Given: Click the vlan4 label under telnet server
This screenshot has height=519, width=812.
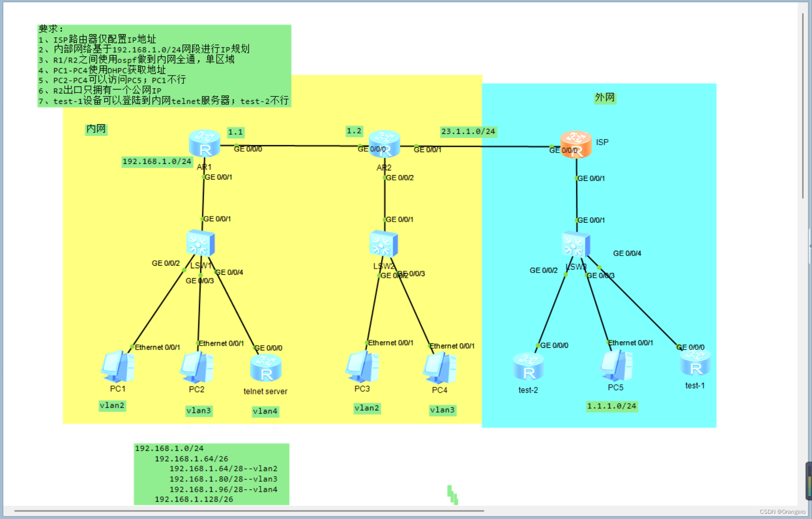Looking at the screenshot, I should 265,411.
